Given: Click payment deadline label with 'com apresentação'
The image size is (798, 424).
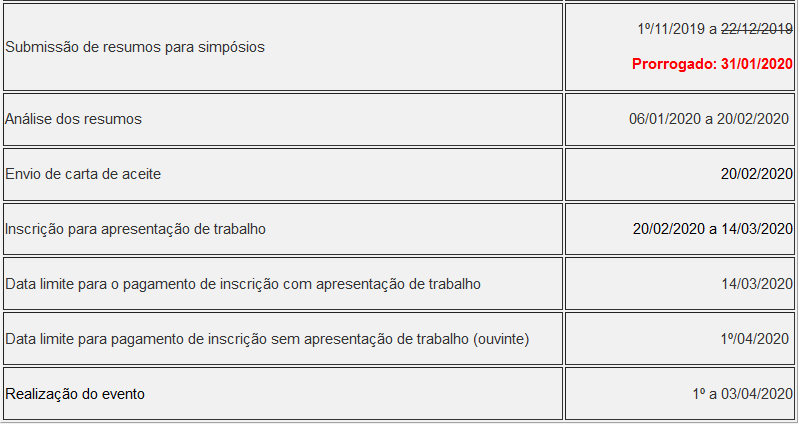Looking at the screenshot, I should [243, 284].
